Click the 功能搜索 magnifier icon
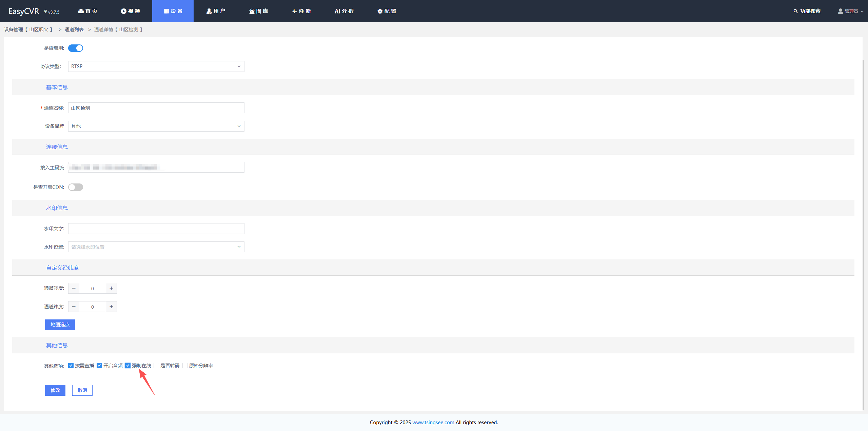 (x=795, y=11)
